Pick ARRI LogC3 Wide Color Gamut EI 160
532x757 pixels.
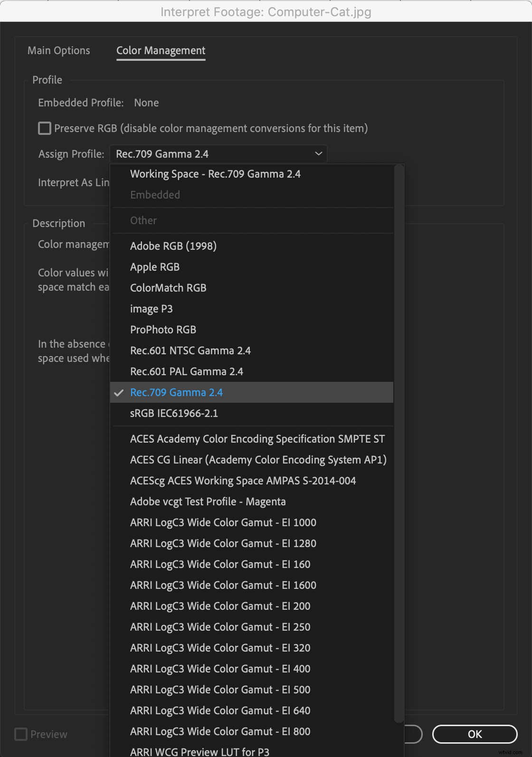coord(252,564)
